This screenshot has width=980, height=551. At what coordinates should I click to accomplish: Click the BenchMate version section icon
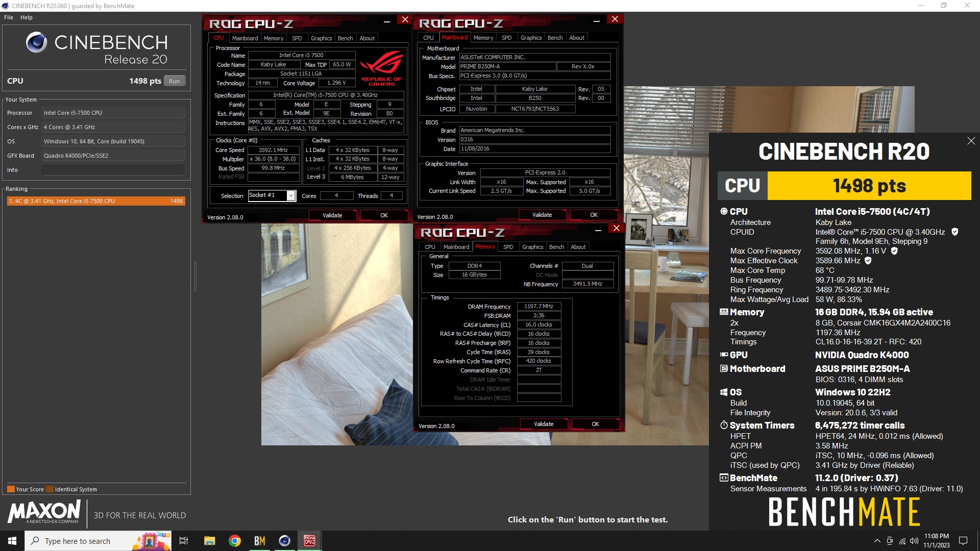(x=724, y=478)
